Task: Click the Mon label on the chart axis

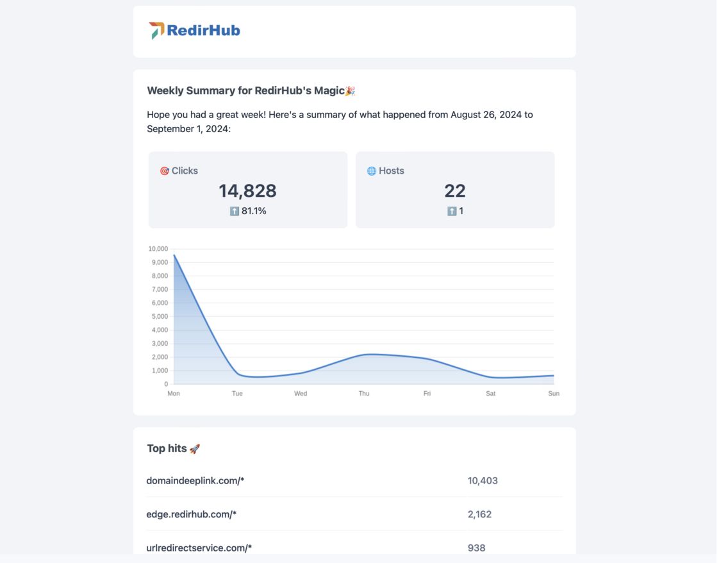Action: click(x=174, y=393)
